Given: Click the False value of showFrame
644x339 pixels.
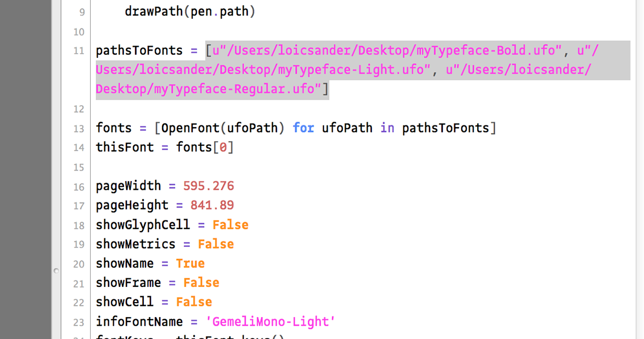Looking at the screenshot, I should coord(201,283).
